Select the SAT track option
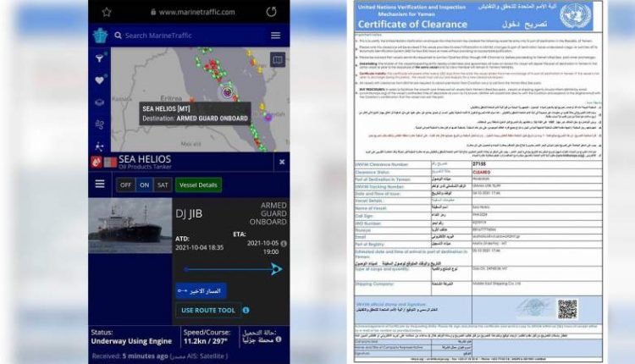Viewport: 635px width, 364px height. 162,185
